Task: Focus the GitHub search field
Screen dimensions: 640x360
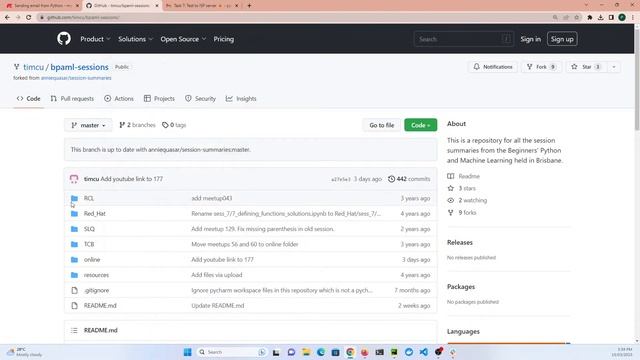Action: point(463,39)
